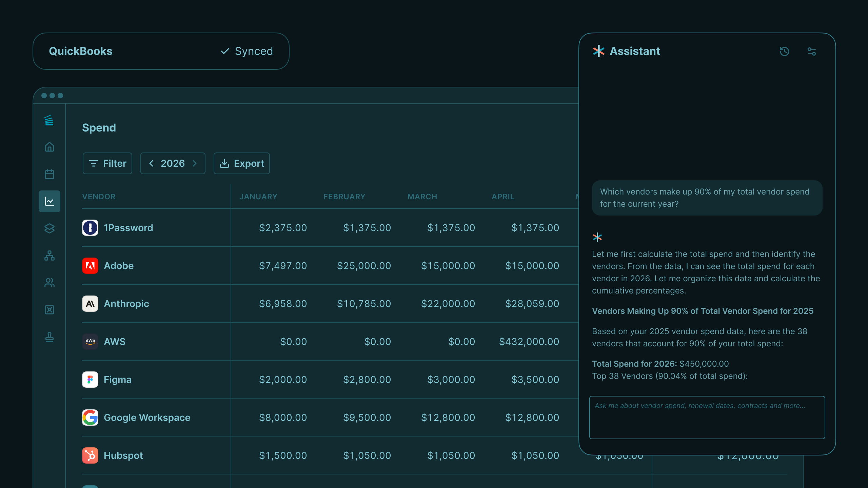Open assistant chat history icon

[784, 52]
